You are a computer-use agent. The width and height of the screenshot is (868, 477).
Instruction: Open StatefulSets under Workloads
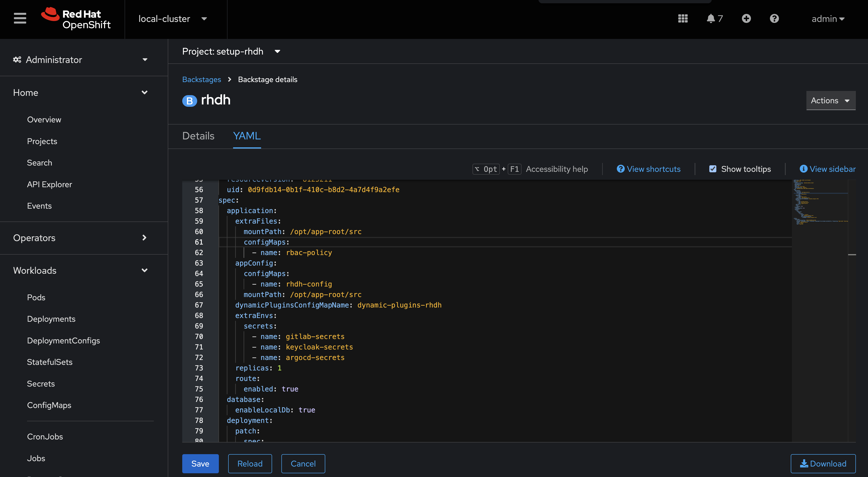point(49,362)
